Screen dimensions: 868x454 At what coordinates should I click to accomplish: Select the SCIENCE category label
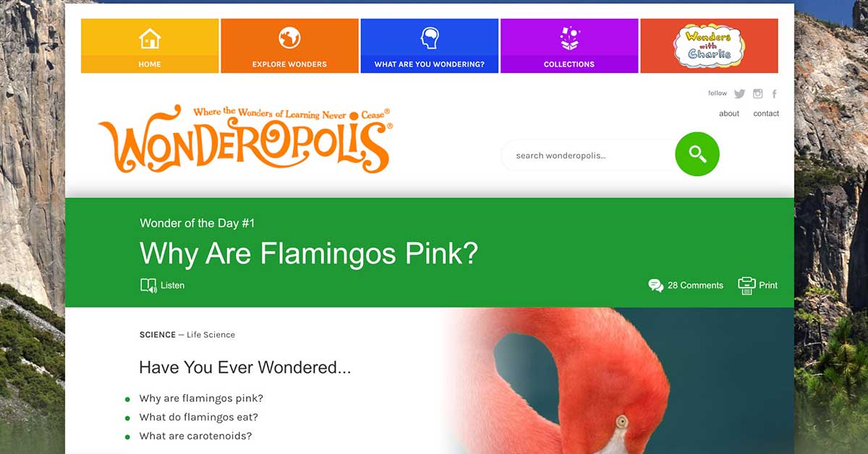coord(158,335)
